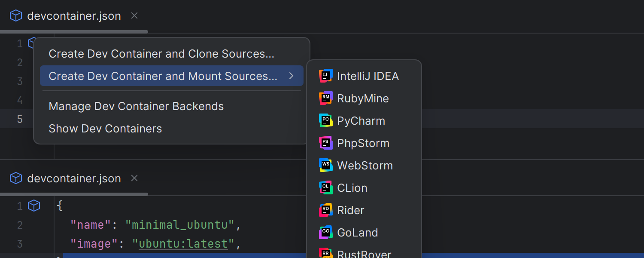Screen dimensions: 644x258
Task: Click line number 3 in lower editor
Action: 20,244
